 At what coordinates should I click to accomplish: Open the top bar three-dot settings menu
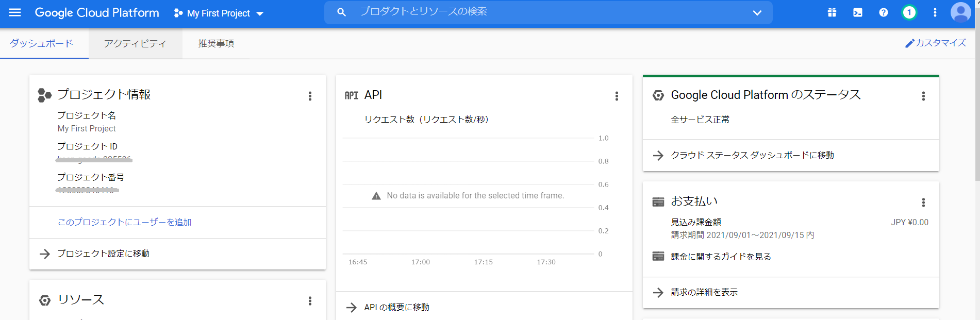point(935,12)
